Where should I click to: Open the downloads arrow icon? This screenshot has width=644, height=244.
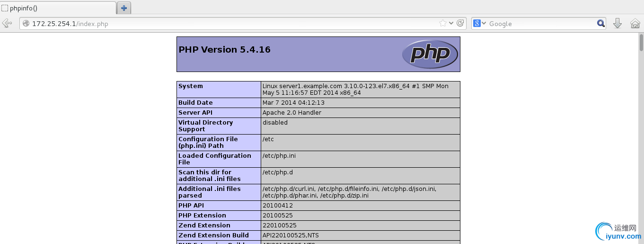point(617,23)
